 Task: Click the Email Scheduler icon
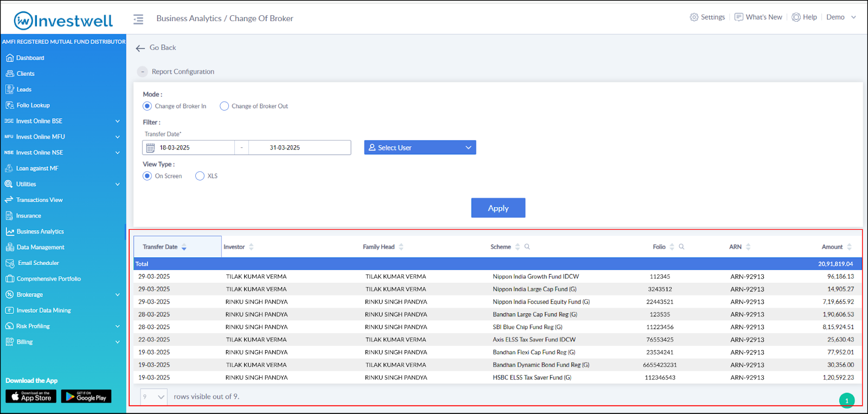pyautogui.click(x=10, y=263)
